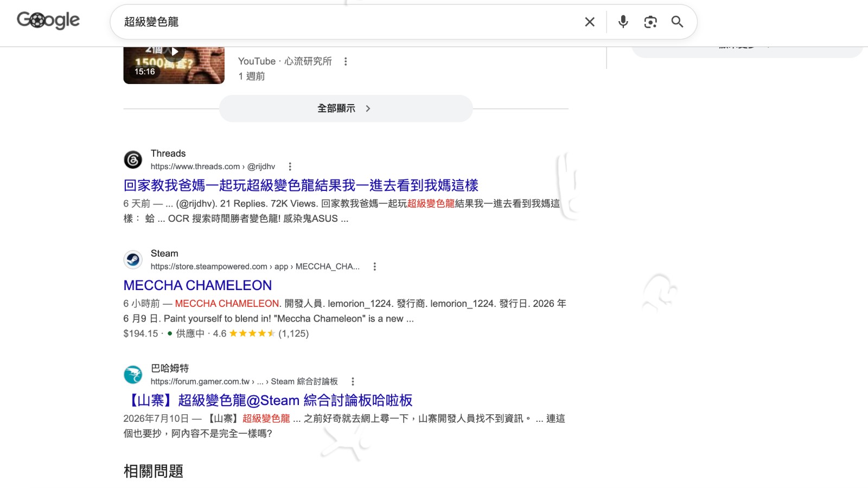This screenshot has width=868, height=488.
Task: Open more options for 巴哈姆特 result
Action: point(353,381)
